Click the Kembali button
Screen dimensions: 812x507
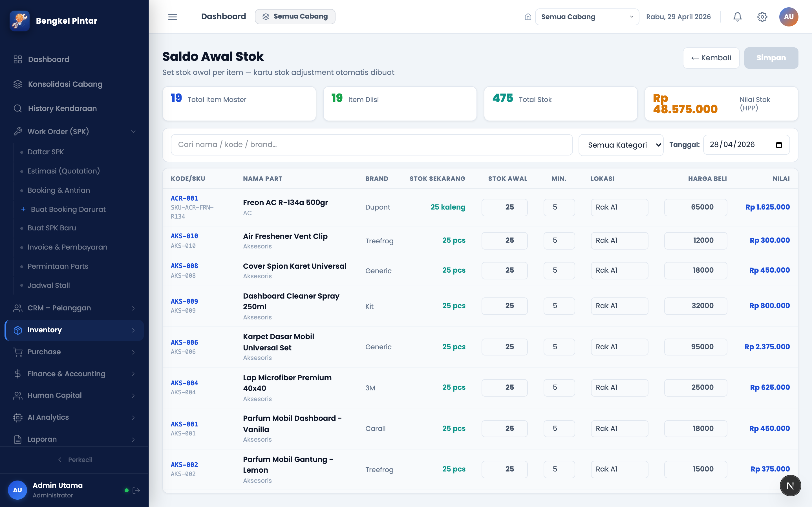711,58
